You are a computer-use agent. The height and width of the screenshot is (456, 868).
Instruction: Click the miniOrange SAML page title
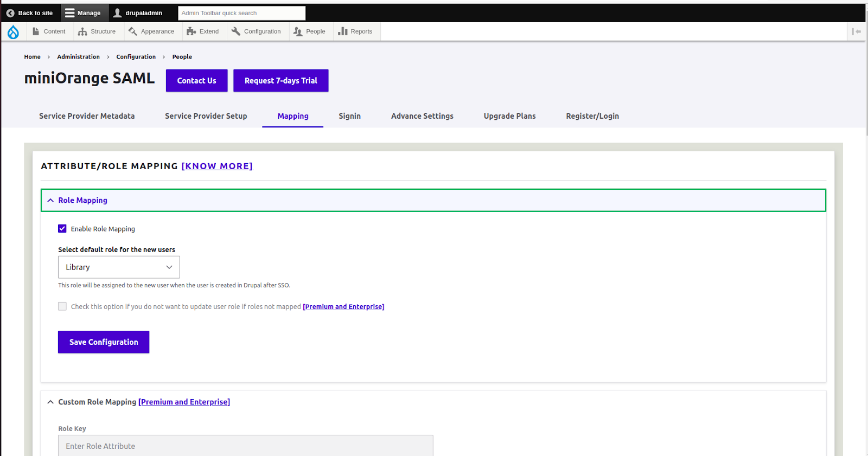[90, 79]
